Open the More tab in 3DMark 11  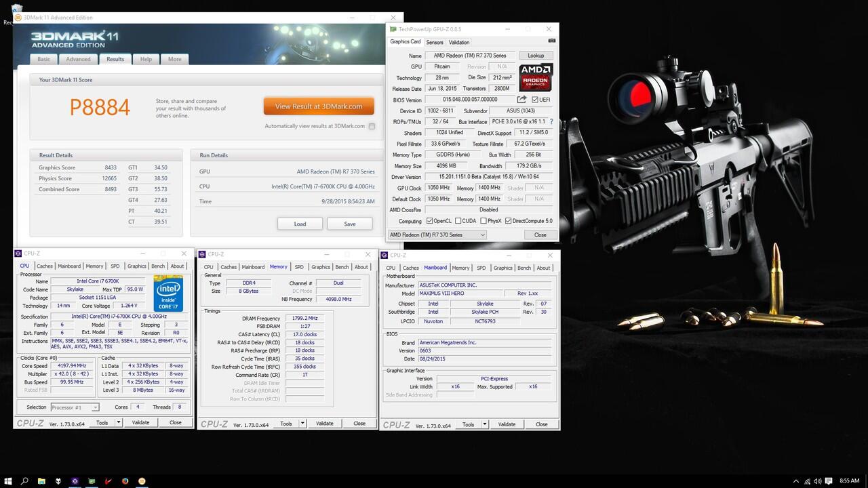(x=175, y=59)
